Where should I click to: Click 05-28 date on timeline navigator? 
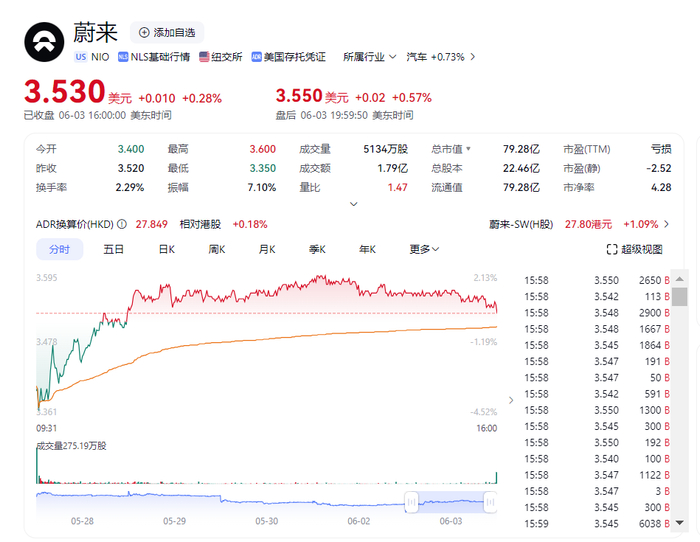pyautogui.click(x=82, y=521)
